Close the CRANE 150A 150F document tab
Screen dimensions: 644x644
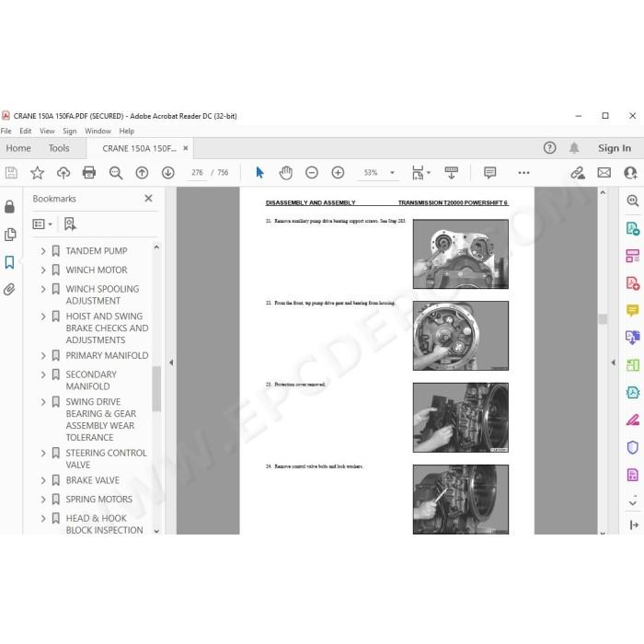[186, 148]
